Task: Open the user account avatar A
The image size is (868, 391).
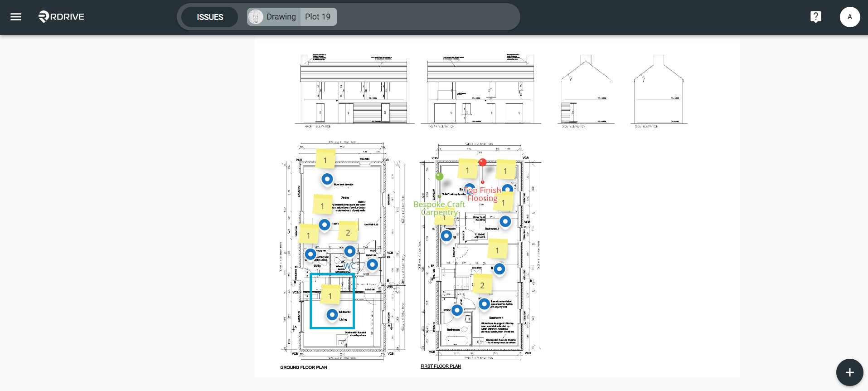Action: click(x=849, y=17)
